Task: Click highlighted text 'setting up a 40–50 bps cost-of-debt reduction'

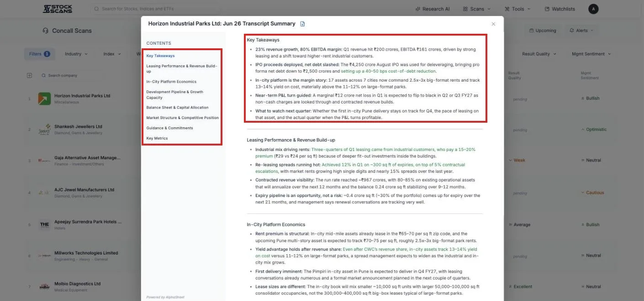Action: click(388, 71)
